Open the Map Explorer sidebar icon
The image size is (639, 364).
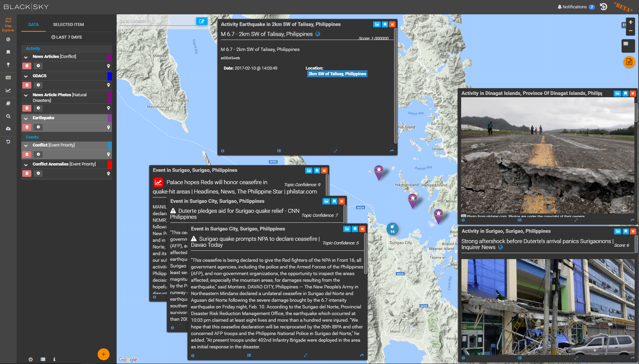8,24
